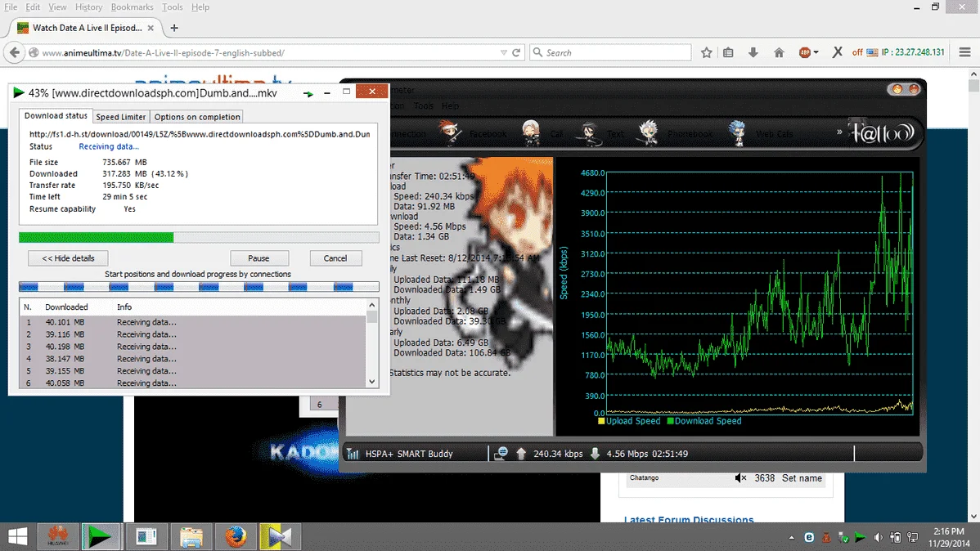Click the Call character icon in dashboard
The width and height of the screenshot is (980, 551).
click(x=531, y=132)
